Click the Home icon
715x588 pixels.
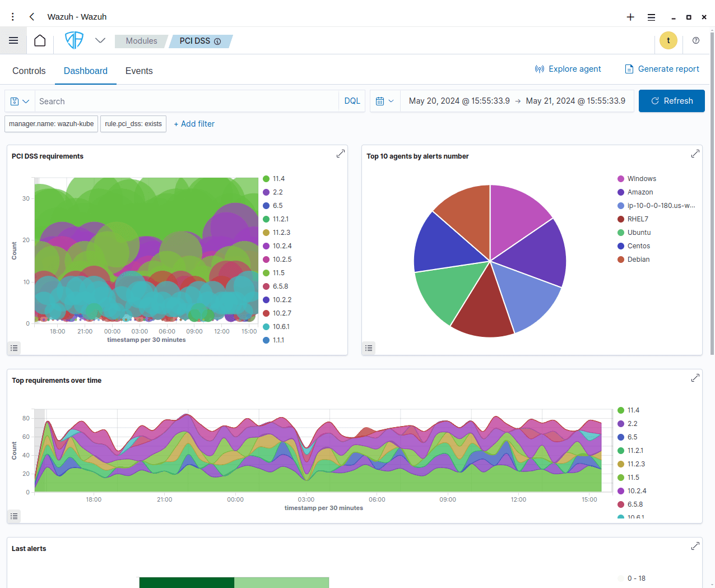[x=40, y=40]
